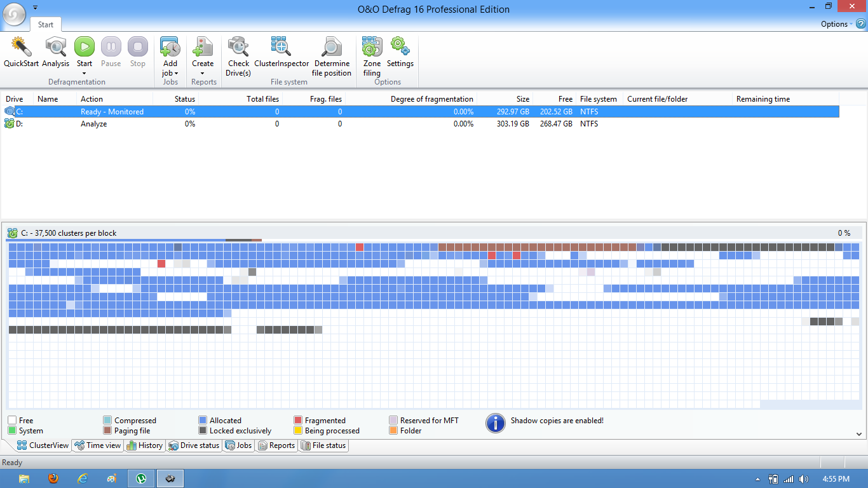Expand the Create reports dropdown arrow

[x=203, y=74]
